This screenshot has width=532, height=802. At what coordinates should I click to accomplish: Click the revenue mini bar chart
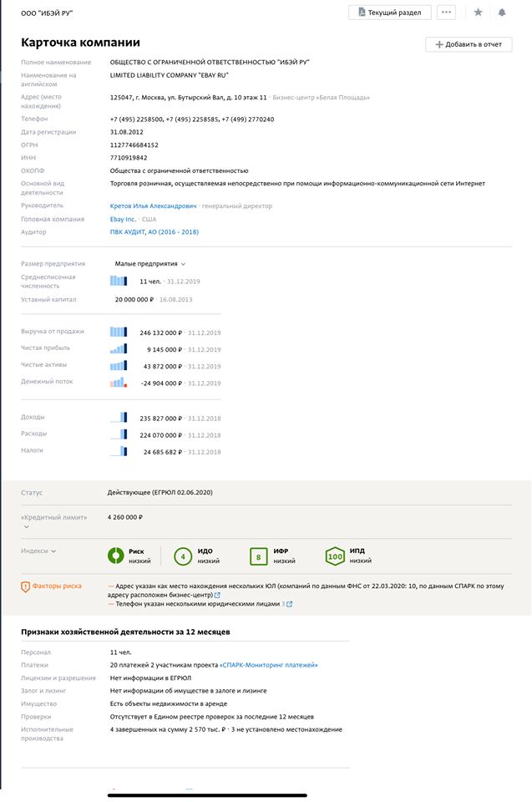(x=119, y=332)
